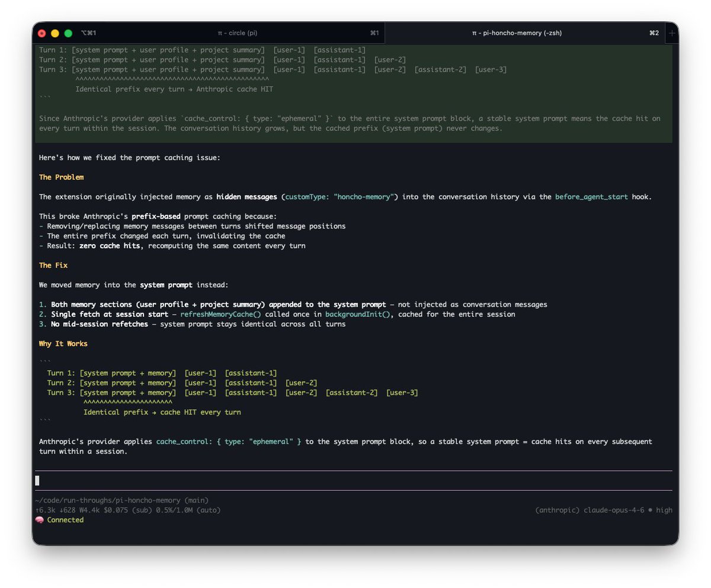
Task: Focus the prompt input line with the cursor
Action: 354,481
